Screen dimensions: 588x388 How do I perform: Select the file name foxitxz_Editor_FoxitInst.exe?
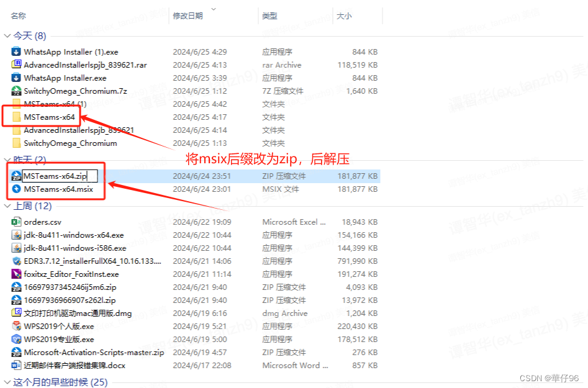click(71, 274)
